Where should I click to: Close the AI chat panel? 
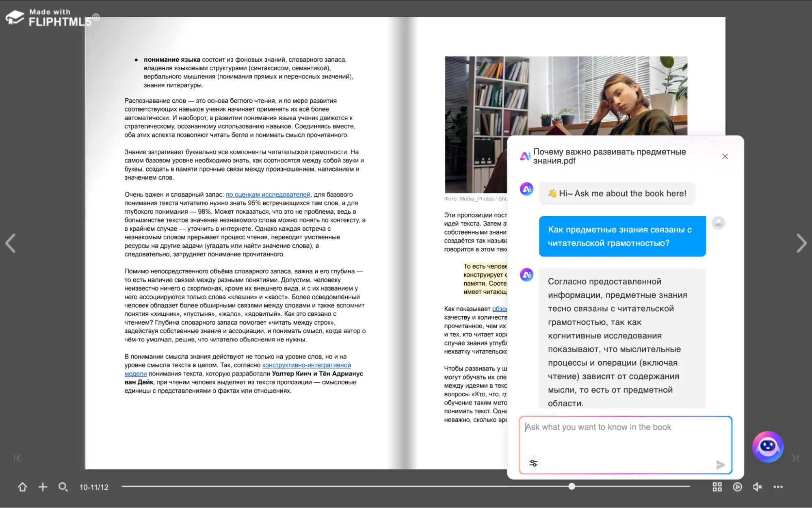click(725, 156)
